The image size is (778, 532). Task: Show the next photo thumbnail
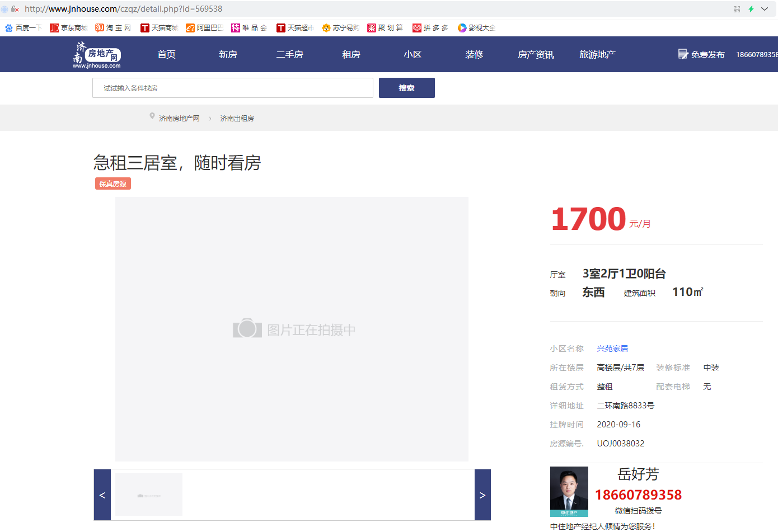click(482, 495)
